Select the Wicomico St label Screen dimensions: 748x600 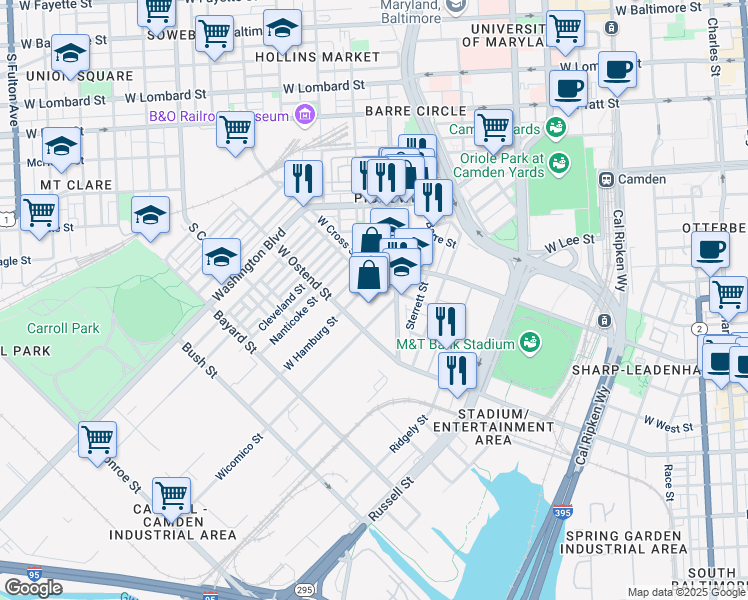(x=239, y=457)
